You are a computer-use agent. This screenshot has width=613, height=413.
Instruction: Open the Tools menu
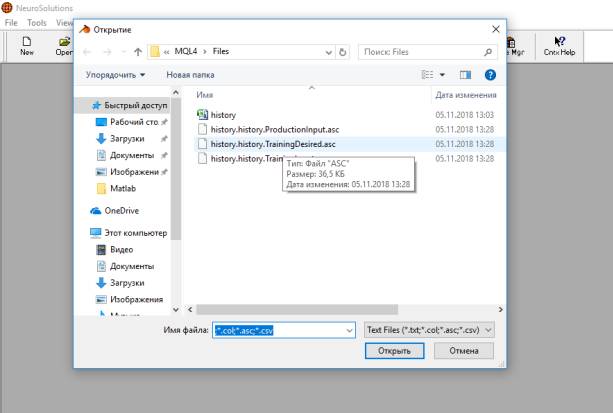tap(37, 22)
